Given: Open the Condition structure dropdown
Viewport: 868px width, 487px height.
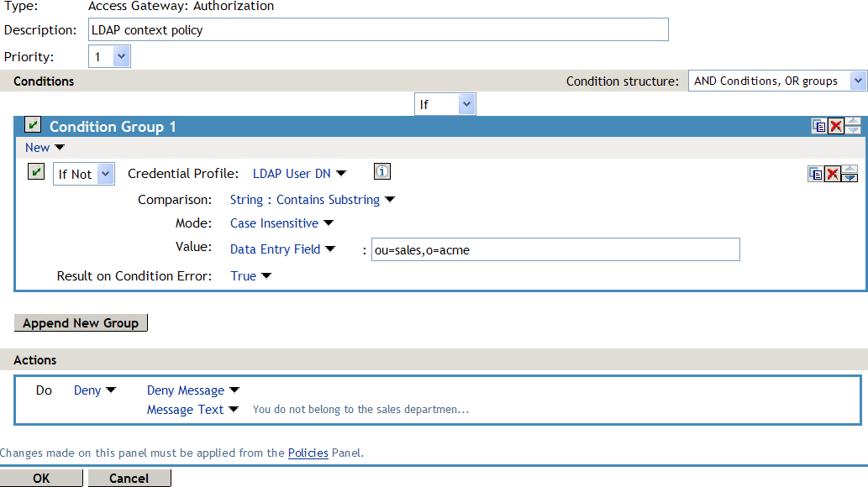Looking at the screenshot, I should 859,81.
